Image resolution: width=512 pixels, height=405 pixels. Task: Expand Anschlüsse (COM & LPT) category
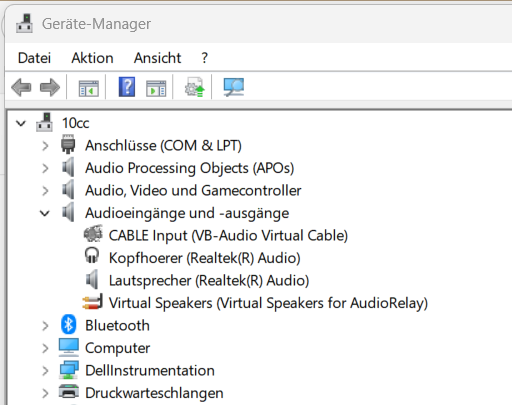tap(45, 146)
